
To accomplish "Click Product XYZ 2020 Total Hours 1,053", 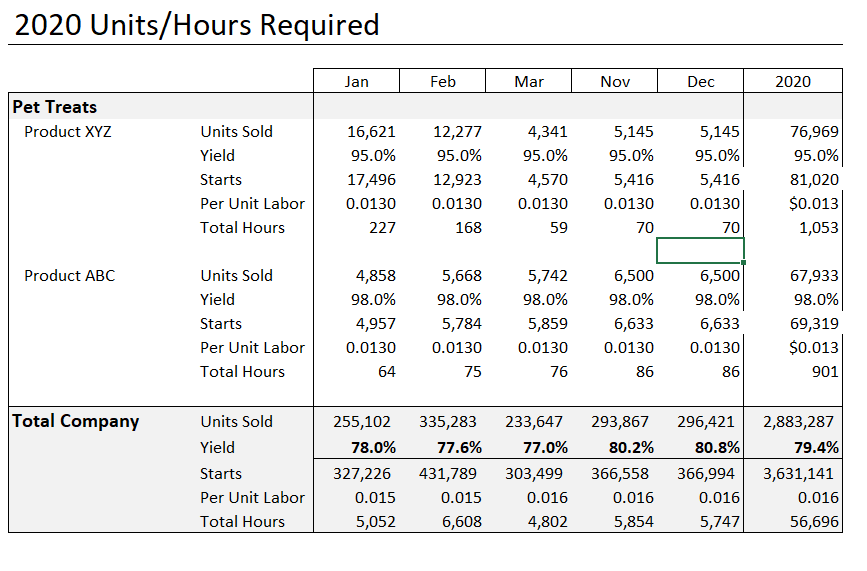I will 818,228.
